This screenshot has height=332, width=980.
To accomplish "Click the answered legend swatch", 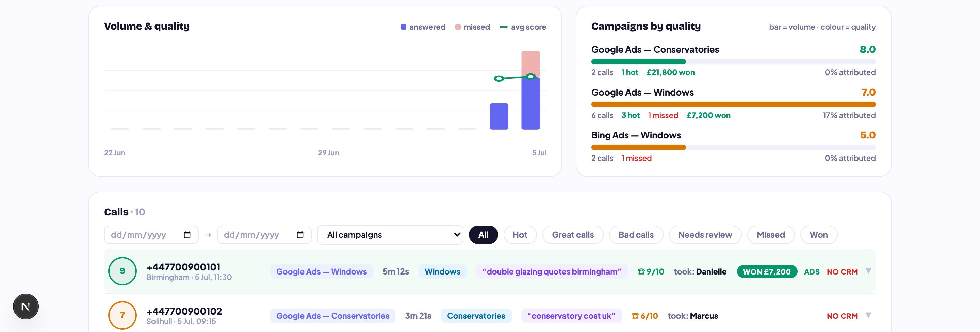I will click(x=403, y=27).
